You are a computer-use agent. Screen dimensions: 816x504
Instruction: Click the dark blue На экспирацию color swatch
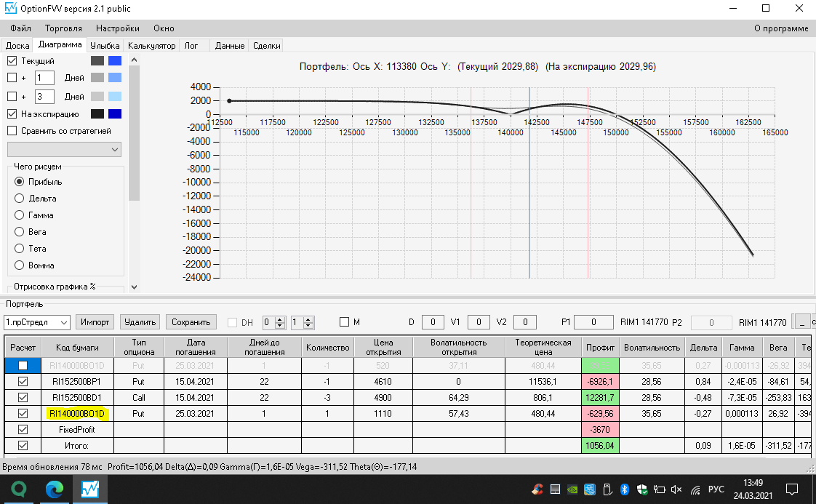coord(115,113)
